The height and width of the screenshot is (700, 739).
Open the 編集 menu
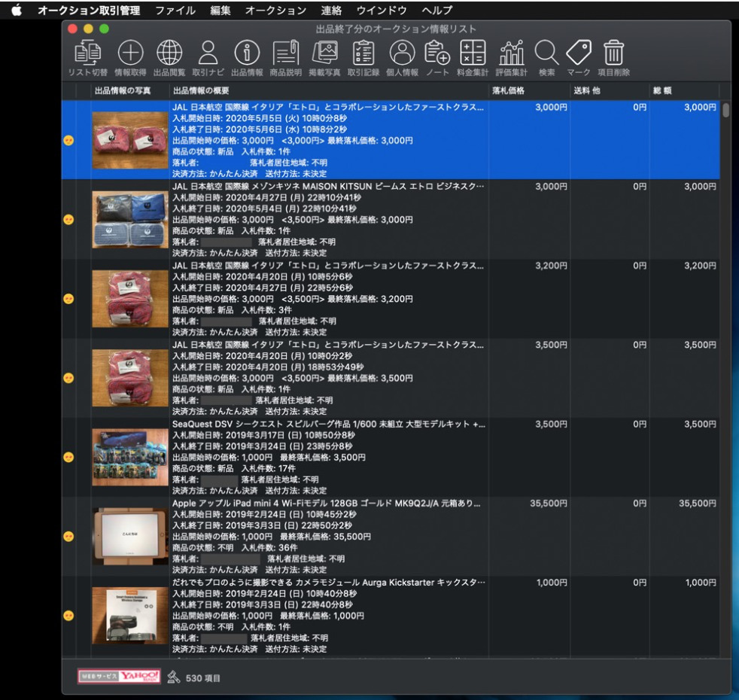220,11
